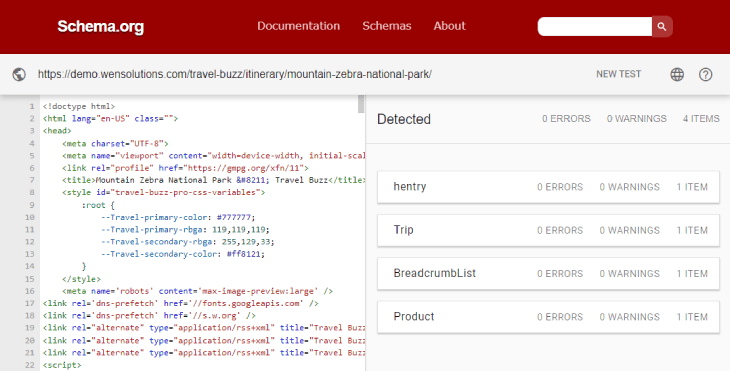Image resolution: width=730 pixels, height=371 pixels.
Task: Expand the BreadcrumbList detected item
Action: (548, 273)
